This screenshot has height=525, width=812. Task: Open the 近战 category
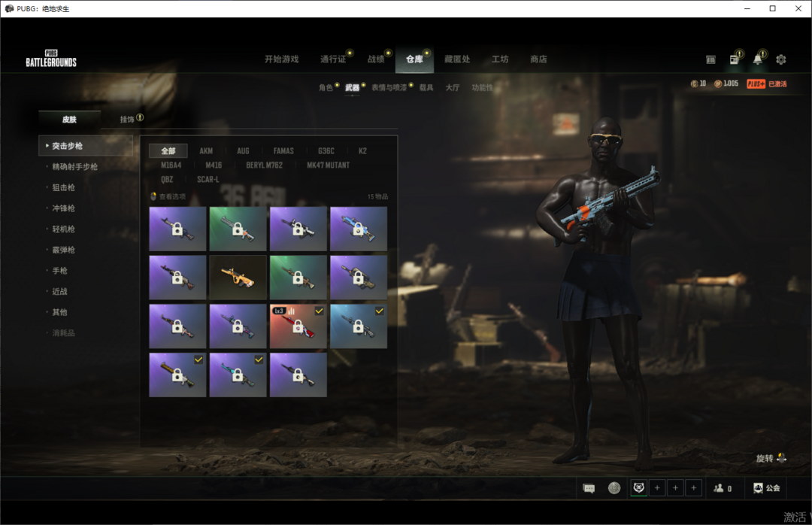pos(59,291)
